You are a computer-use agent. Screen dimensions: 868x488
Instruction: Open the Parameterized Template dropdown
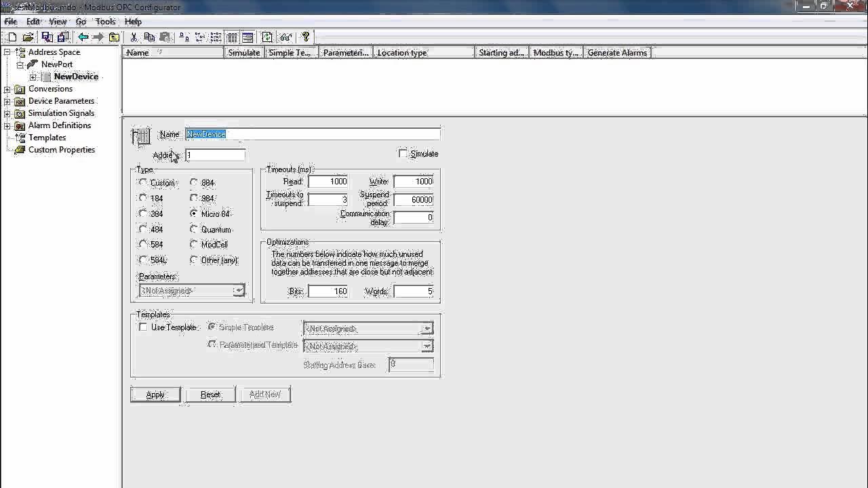(x=427, y=346)
